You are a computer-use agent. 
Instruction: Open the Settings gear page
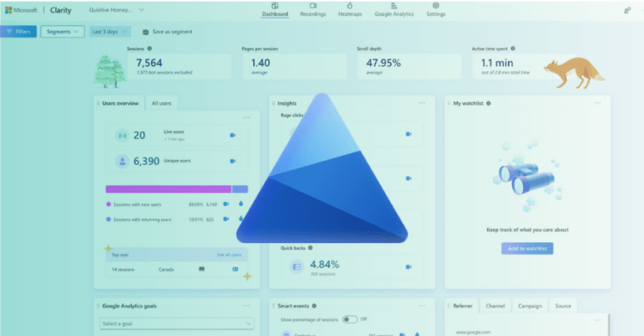[435, 9]
